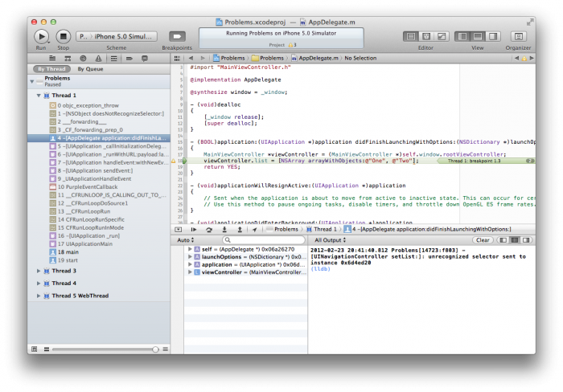Image resolution: width=563 pixels, height=392 pixels.
Task: Show the Search navigator
Action: [x=83, y=58]
